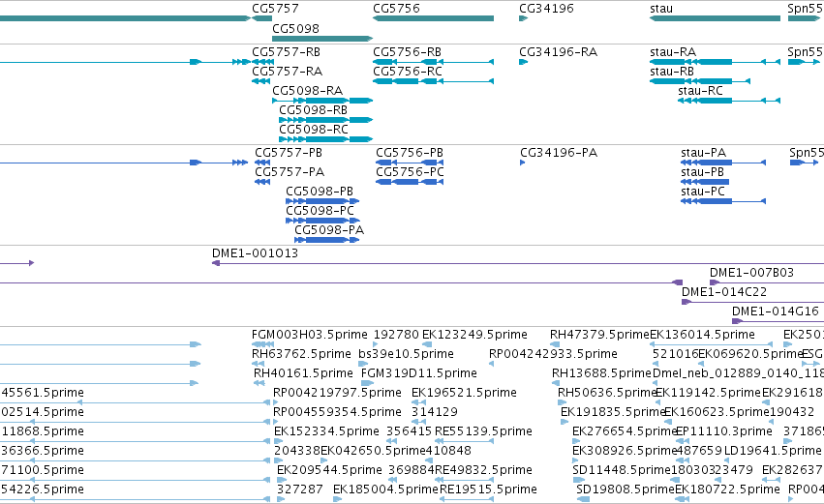Open EST RP004242933.5prime
This screenshot has width=824, height=504.
tap(553, 354)
